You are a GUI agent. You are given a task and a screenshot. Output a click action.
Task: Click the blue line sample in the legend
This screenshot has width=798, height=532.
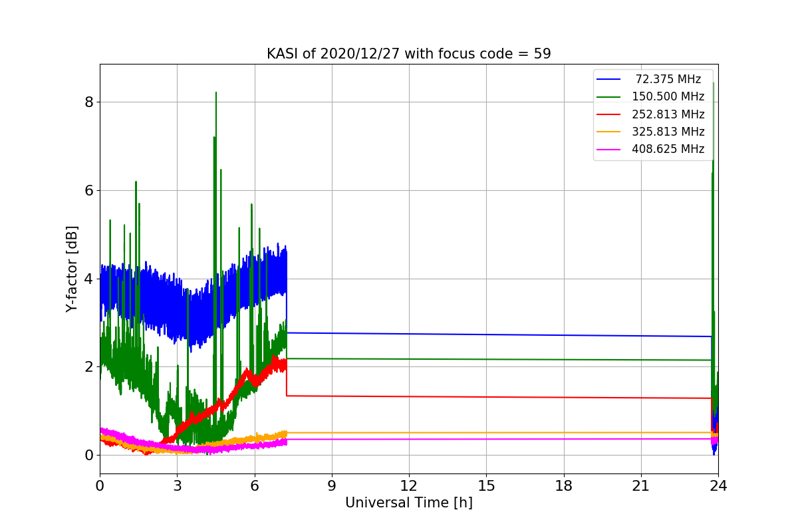pos(608,80)
